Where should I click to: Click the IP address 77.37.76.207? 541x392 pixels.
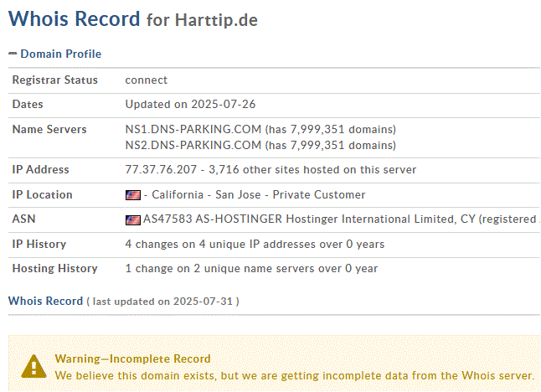coord(161,170)
